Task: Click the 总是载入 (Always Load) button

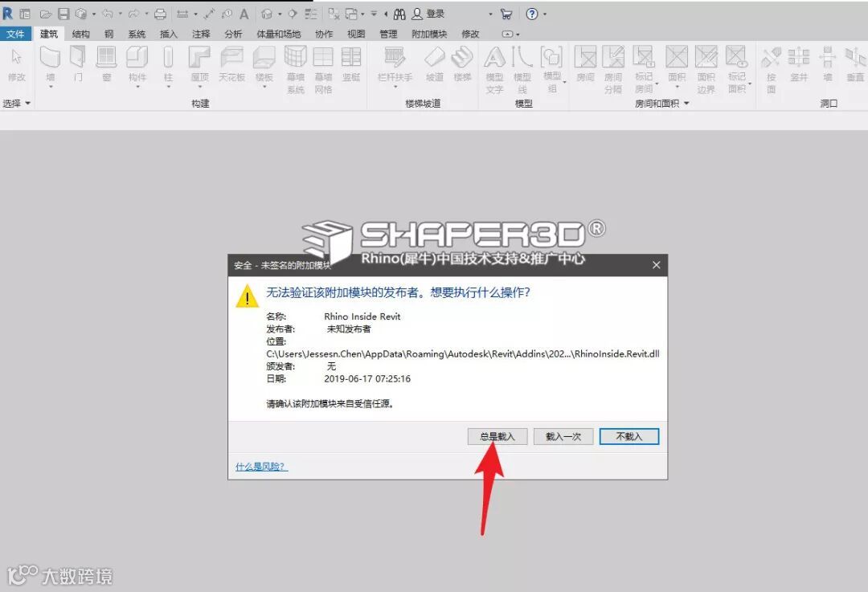Action: [497, 436]
